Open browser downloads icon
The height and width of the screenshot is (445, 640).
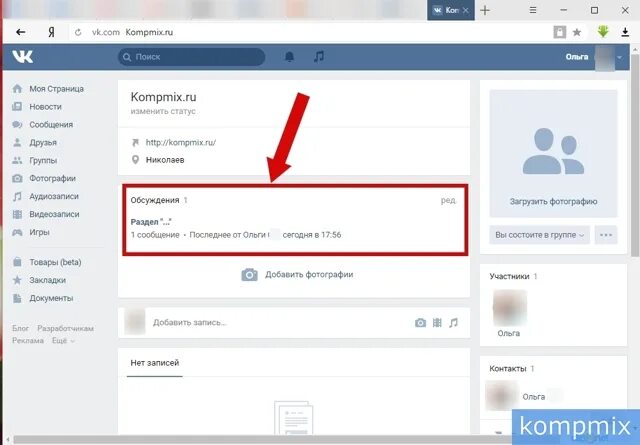click(625, 32)
